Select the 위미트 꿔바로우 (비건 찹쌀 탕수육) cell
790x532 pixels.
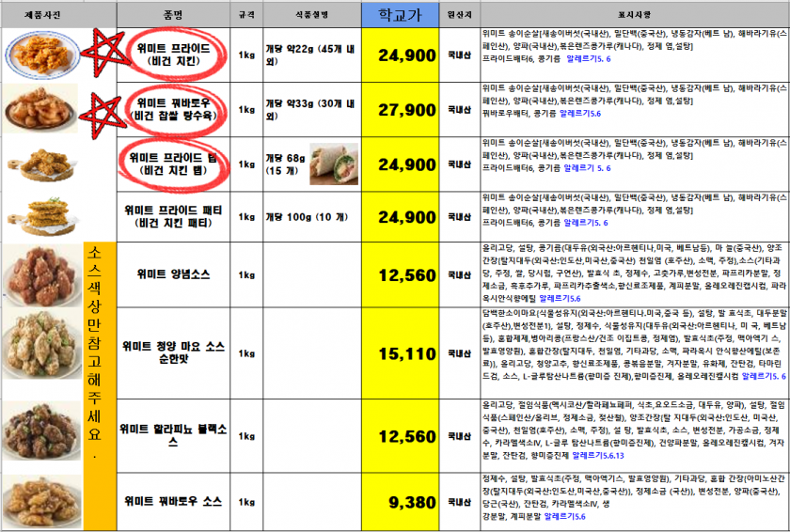[x=173, y=110]
